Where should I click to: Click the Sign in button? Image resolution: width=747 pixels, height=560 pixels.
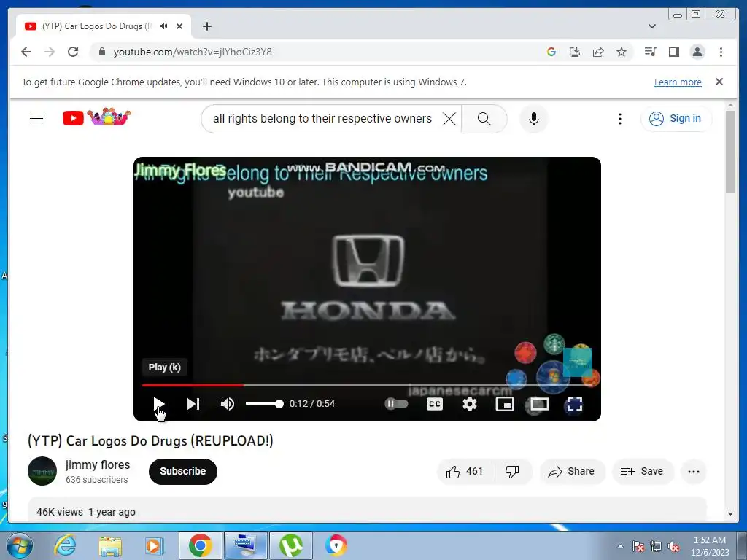tap(676, 119)
